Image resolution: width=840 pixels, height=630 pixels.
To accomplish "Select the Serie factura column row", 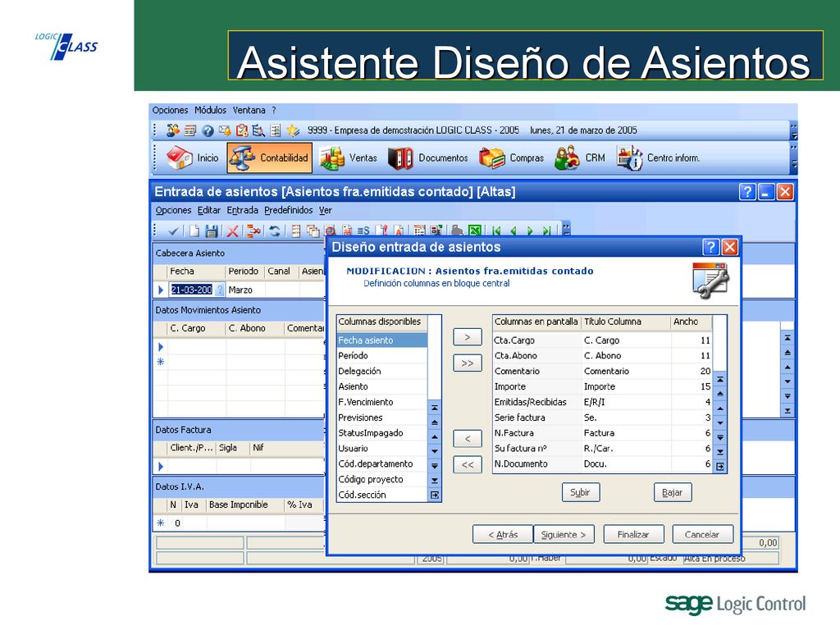I will 603,418.
